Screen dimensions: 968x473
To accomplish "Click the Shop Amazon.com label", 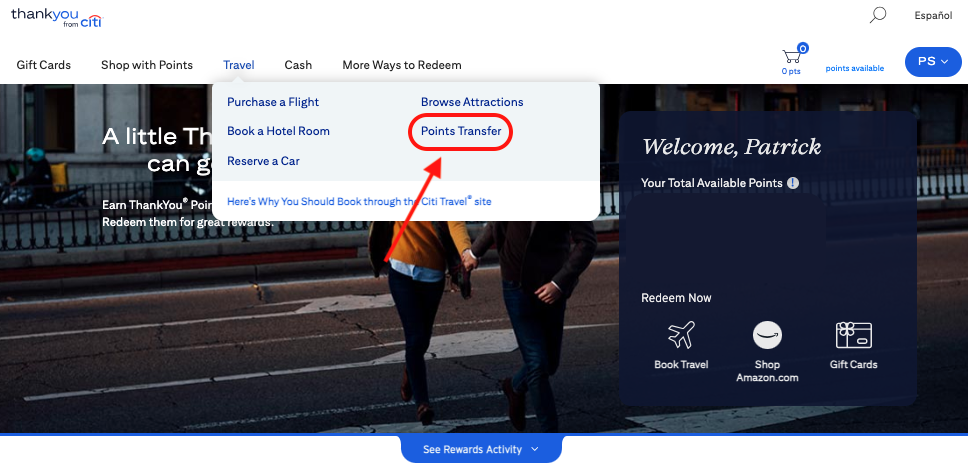I will tap(767, 371).
